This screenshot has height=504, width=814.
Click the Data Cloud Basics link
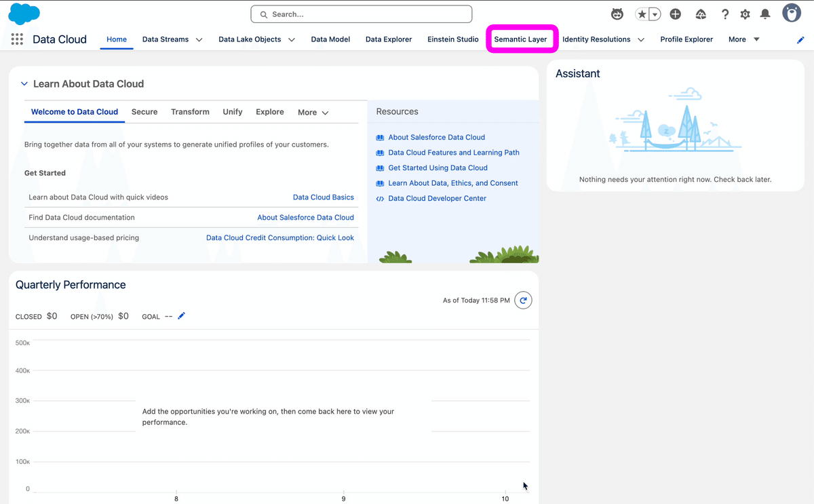coord(323,197)
